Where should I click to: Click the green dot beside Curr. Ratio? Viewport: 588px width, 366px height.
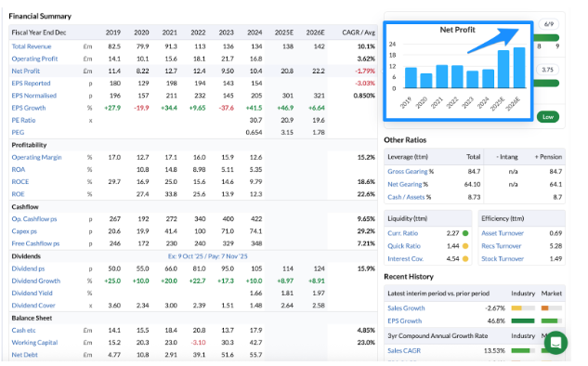pos(465,233)
